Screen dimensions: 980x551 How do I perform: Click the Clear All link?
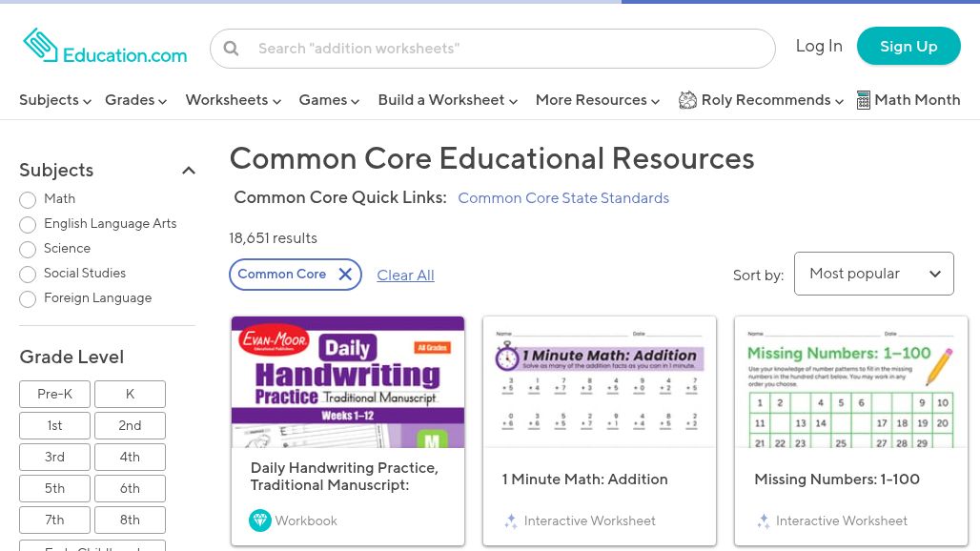pos(405,275)
